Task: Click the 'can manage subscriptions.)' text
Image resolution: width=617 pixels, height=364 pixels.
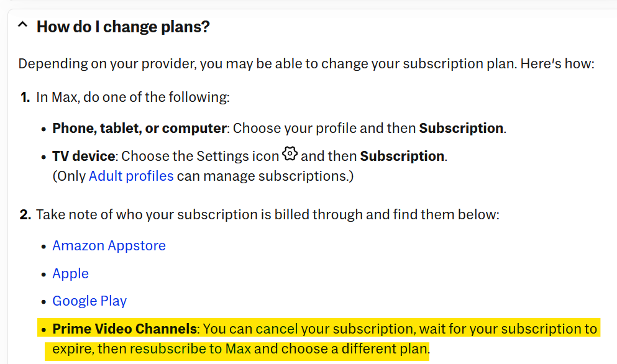Action: [265, 176]
